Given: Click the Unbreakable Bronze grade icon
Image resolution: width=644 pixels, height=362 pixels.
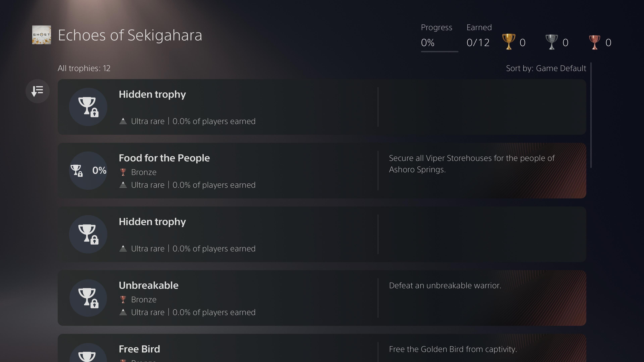Looking at the screenshot, I should coord(123,299).
